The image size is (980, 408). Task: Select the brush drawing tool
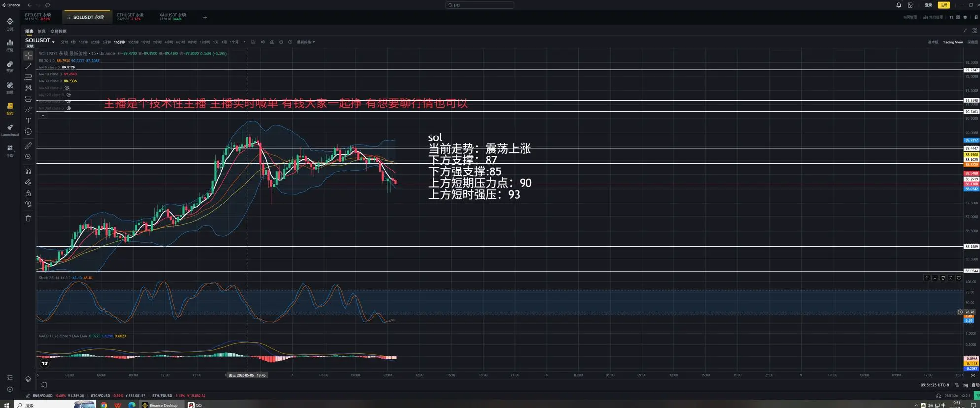(28, 110)
